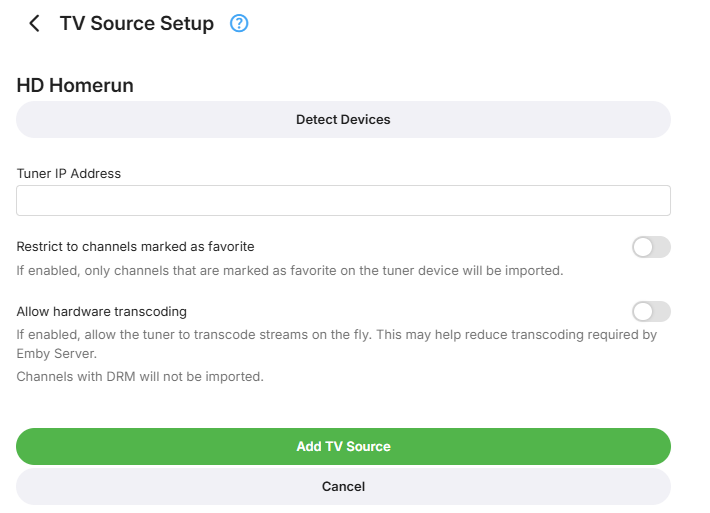The width and height of the screenshot is (710, 513).
Task: Click the Emby Server text line
Action: coord(54,354)
